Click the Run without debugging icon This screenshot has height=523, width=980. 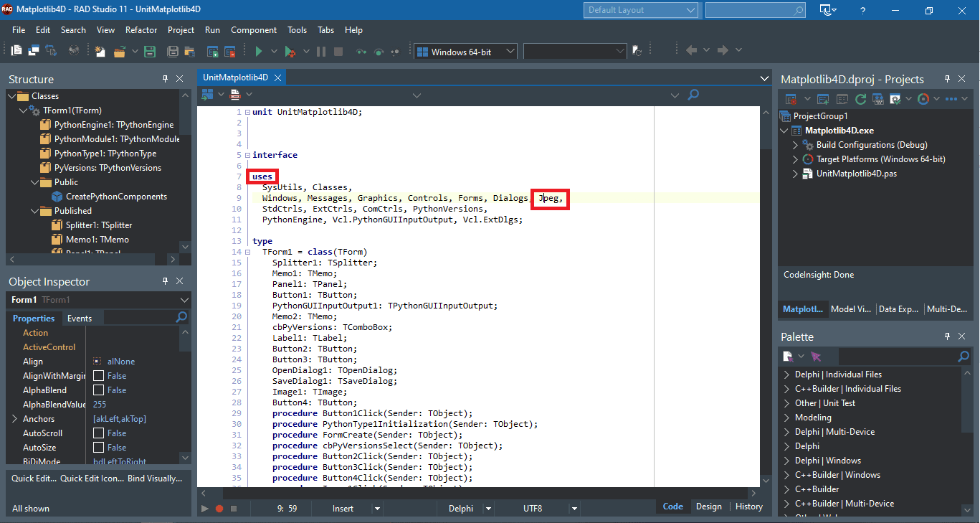coord(260,51)
